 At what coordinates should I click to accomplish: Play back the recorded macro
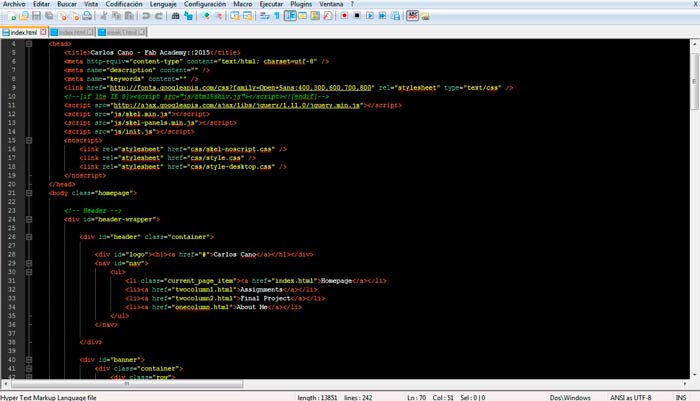[x=370, y=16]
